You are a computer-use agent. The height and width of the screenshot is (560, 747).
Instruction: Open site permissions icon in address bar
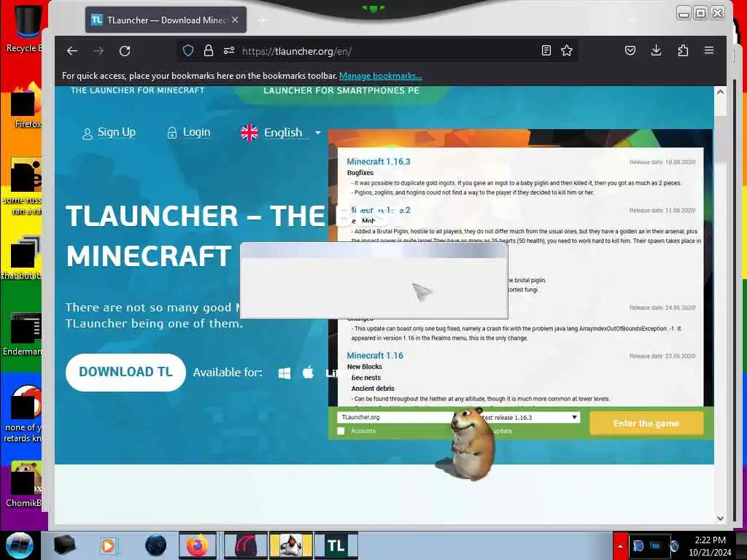click(229, 50)
